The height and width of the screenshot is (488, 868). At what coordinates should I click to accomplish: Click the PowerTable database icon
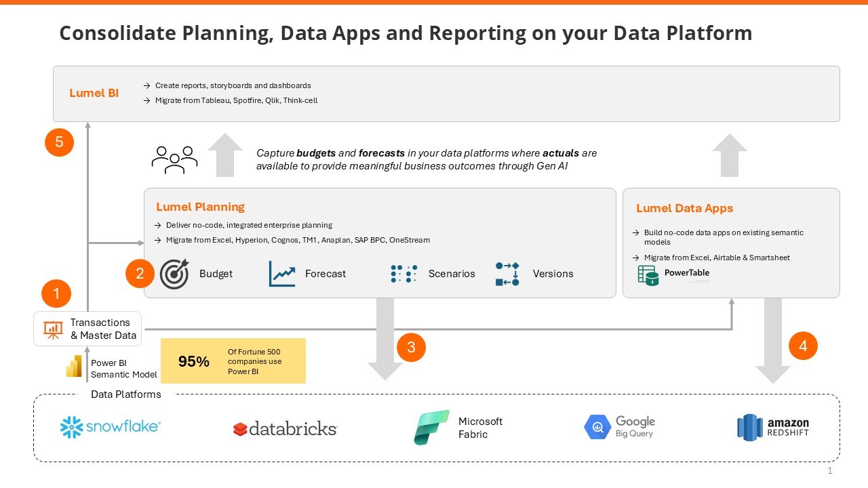648,275
